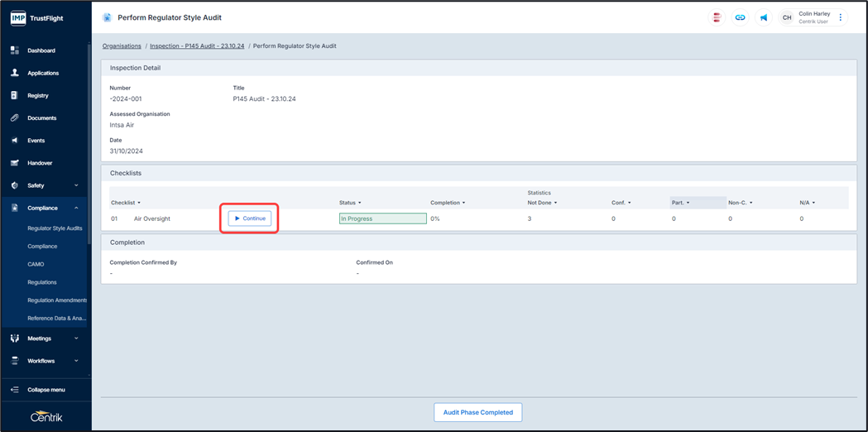Select Regulator Style Audits submenu item

pyautogui.click(x=55, y=228)
